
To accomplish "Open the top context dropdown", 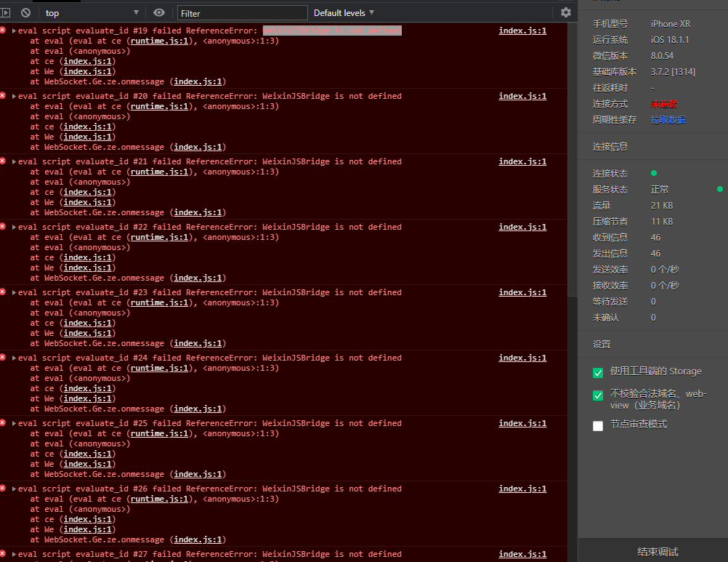I will [92, 13].
